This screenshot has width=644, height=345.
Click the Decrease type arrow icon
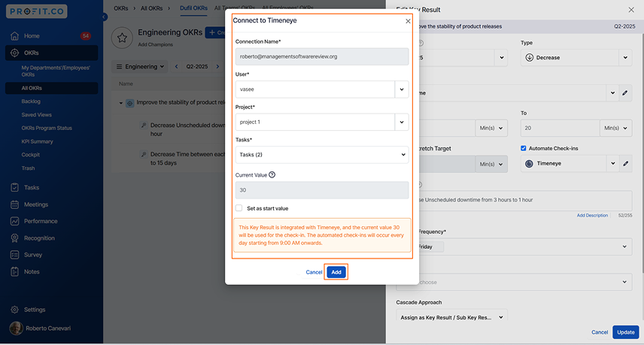tap(530, 57)
